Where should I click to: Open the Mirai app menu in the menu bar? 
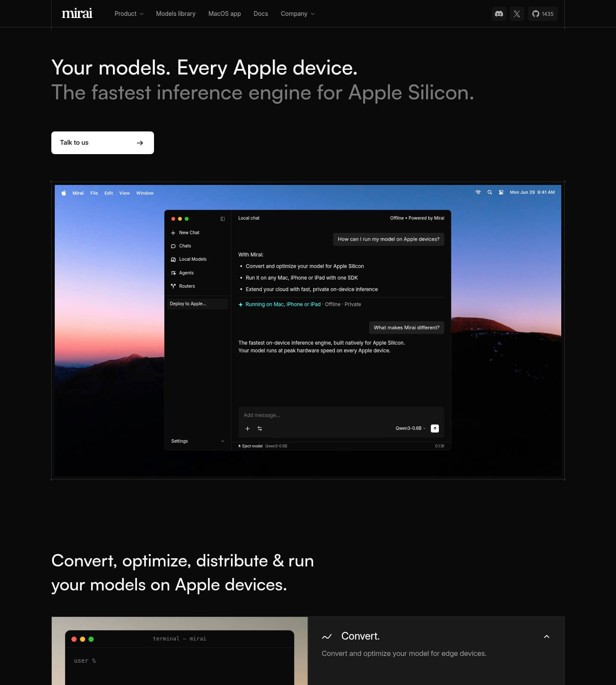tap(78, 193)
